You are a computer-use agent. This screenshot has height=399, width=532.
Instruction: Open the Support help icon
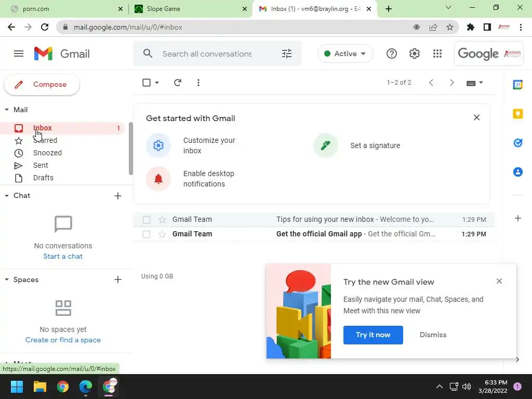pyautogui.click(x=392, y=54)
